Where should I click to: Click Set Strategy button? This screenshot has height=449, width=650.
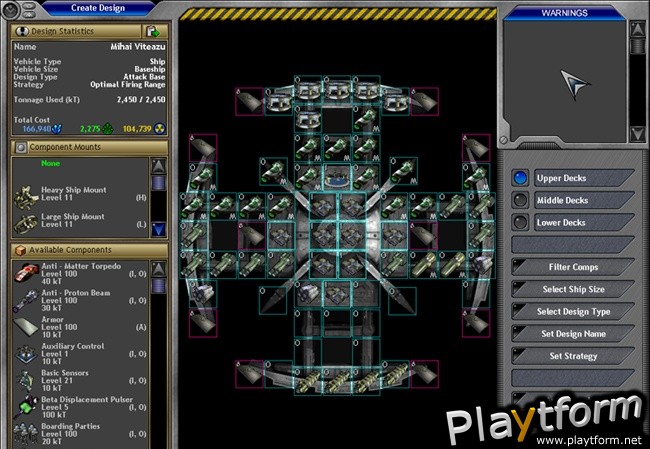click(573, 356)
